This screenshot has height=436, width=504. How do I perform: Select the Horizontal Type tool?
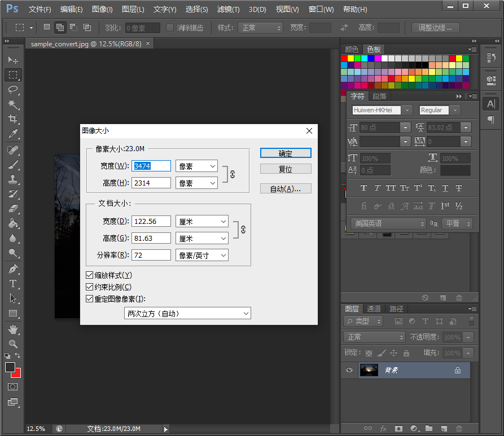click(13, 284)
